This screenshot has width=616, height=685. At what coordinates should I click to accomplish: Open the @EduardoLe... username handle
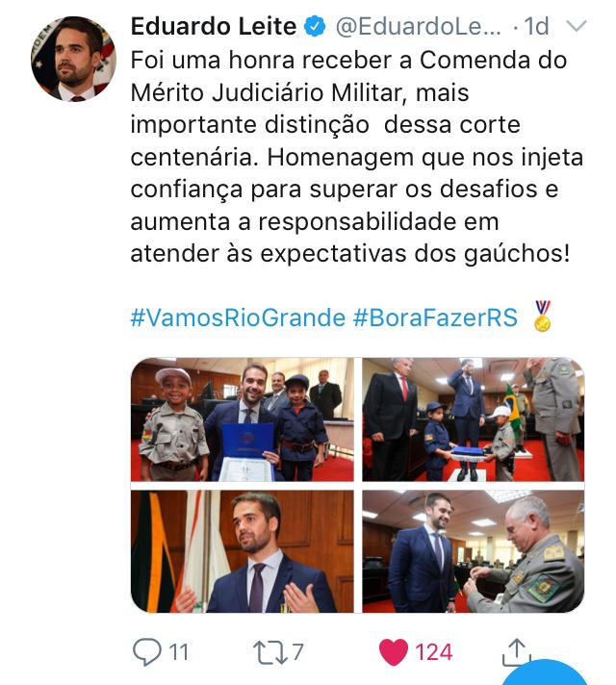coord(419,26)
